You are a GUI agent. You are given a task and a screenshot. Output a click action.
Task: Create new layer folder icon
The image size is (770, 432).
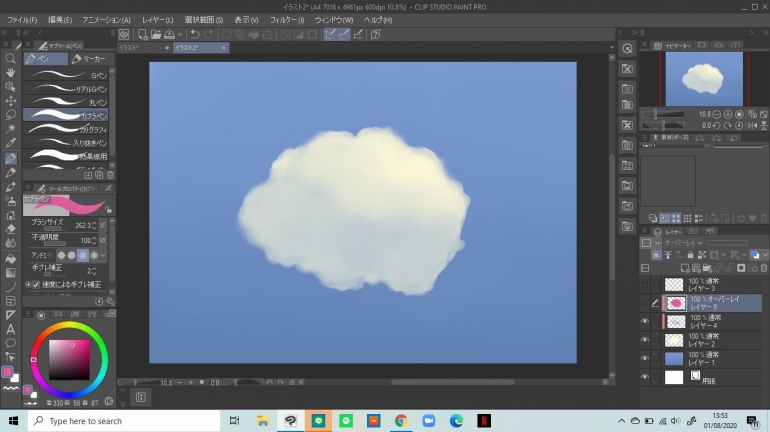[x=707, y=268]
